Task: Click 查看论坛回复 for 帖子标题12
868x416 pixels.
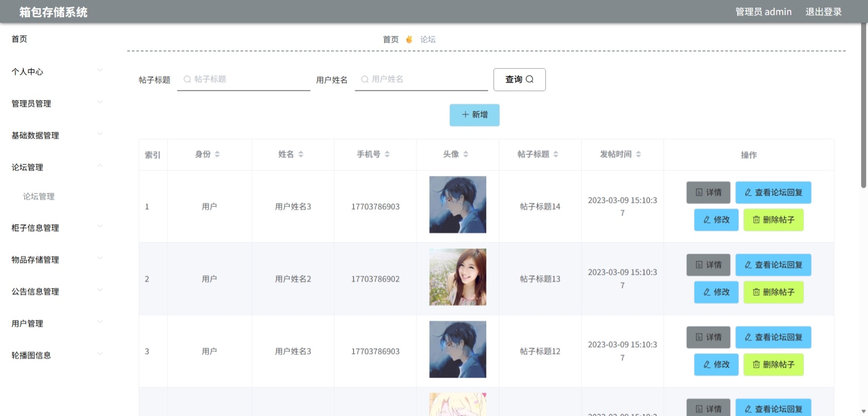Action: click(x=773, y=338)
